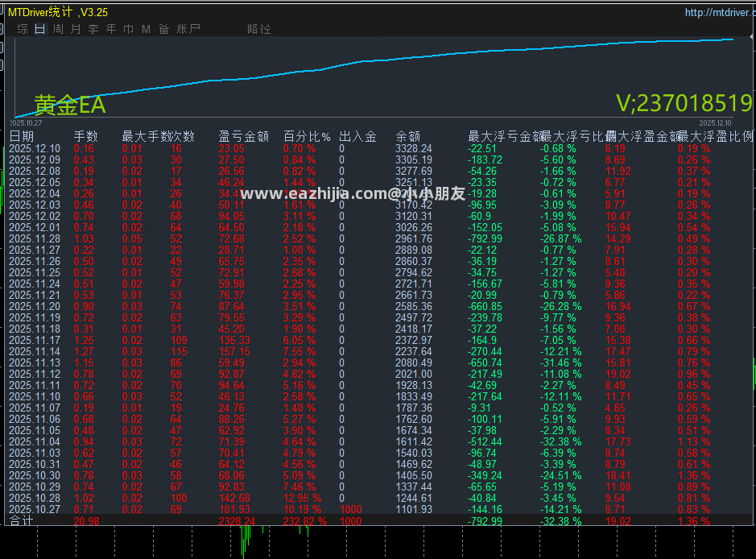Screen dimensions: 756x559
Task: Click floating loss value -512.44
Action: click(485, 441)
